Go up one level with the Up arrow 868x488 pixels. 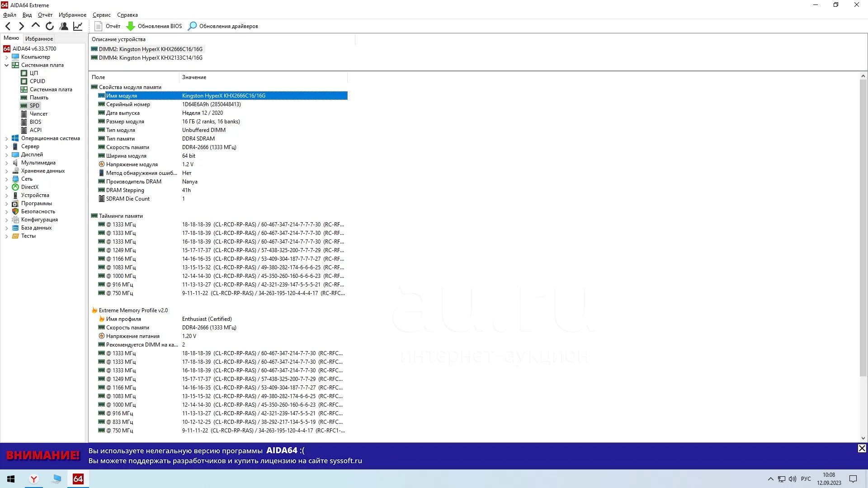(35, 26)
